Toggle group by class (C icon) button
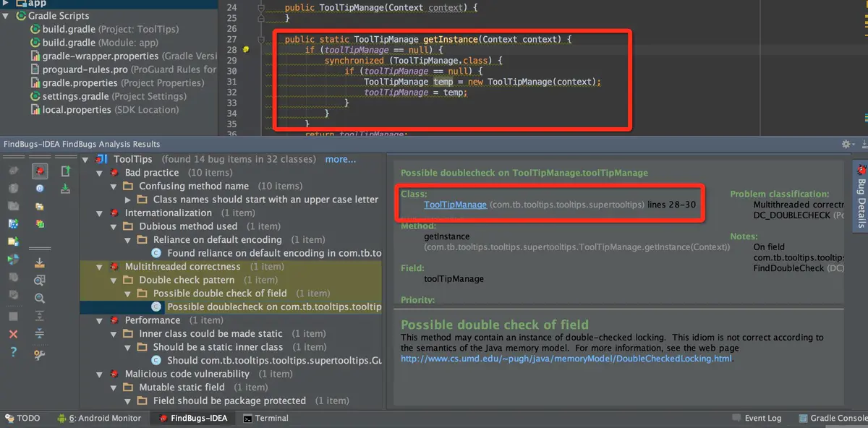The image size is (868, 428). (x=39, y=188)
